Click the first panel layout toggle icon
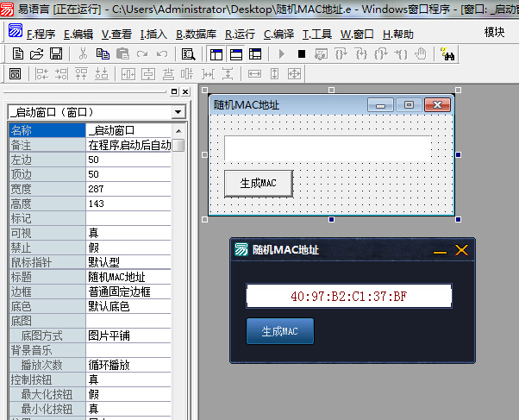The height and width of the screenshot is (420, 519). pos(216,54)
